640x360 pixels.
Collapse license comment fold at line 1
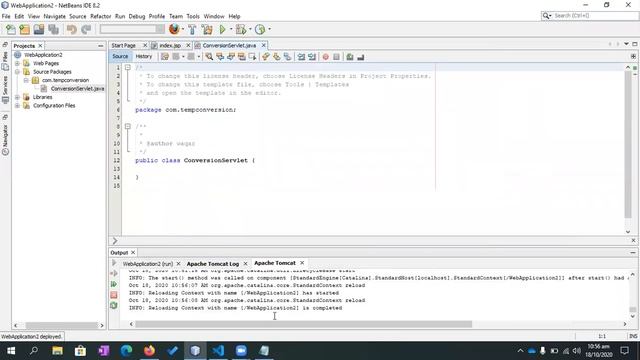click(x=128, y=67)
